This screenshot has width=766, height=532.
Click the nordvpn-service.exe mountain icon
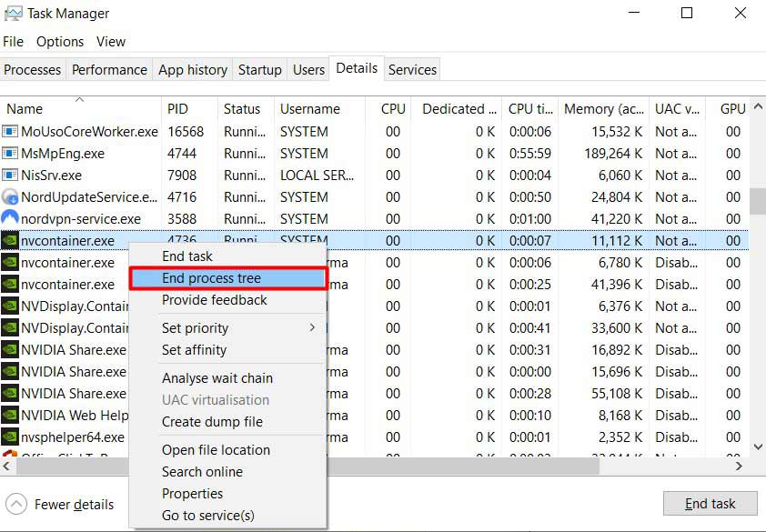10,219
